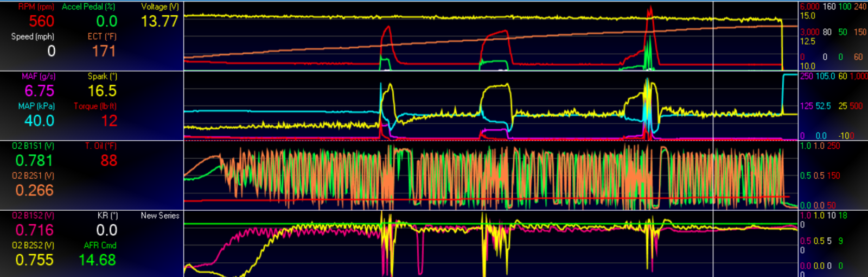Click the 12.5 voltage axis label
This screenshot has height=277, width=868.
[808, 41]
